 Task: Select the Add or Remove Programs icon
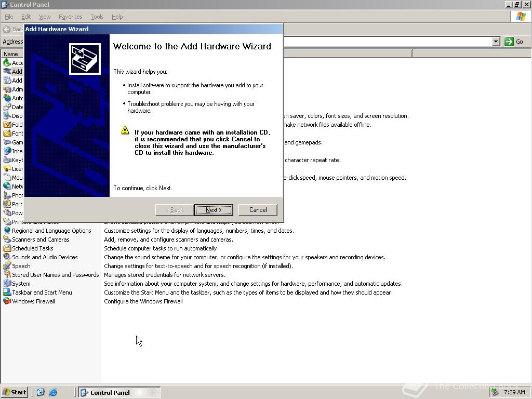tap(7, 80)
